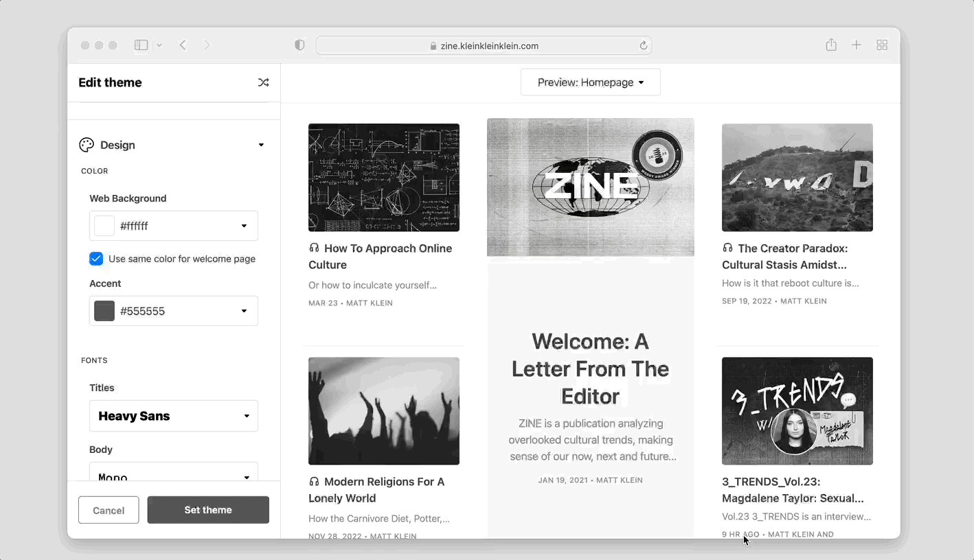Open Welcome: A Letter From The Editor
The image size is (974, 560).
[x=591, y=369]
